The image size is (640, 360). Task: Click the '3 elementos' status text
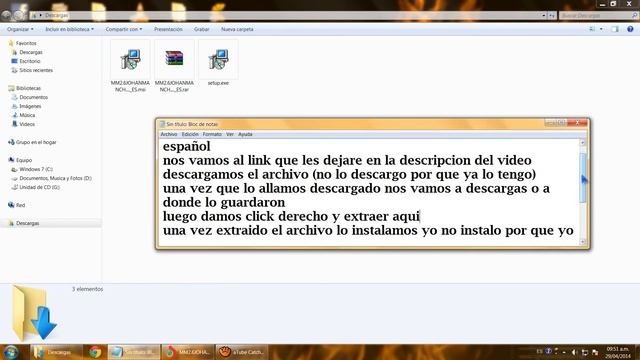tap(88, 289)
